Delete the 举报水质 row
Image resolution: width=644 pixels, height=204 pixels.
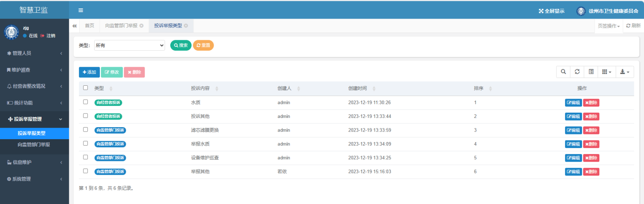(591, 144)
